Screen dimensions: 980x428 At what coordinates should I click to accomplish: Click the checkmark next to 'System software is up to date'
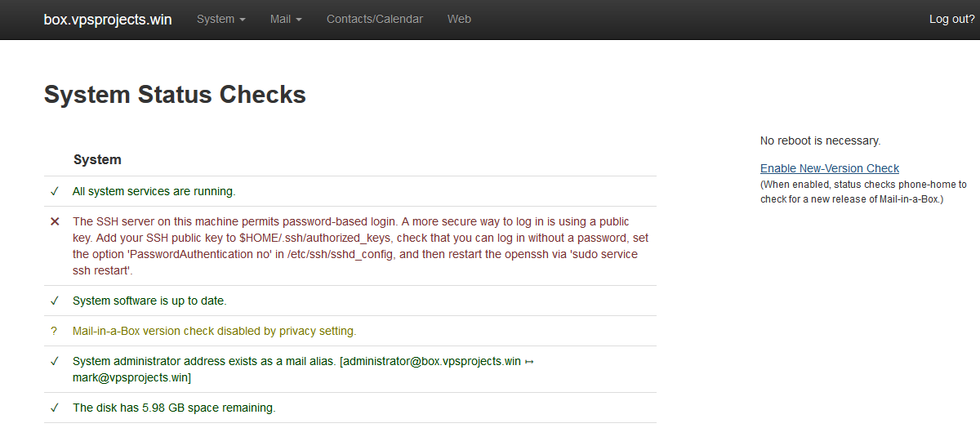[x=55, y=301]
